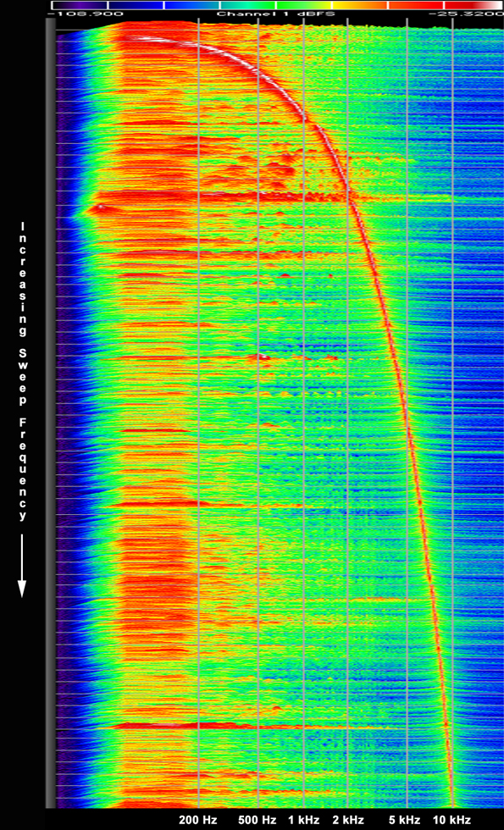Viewport: 504px width, 830px height.
Task: Click the 200 Hz frequency label
Action: [198, 820]
